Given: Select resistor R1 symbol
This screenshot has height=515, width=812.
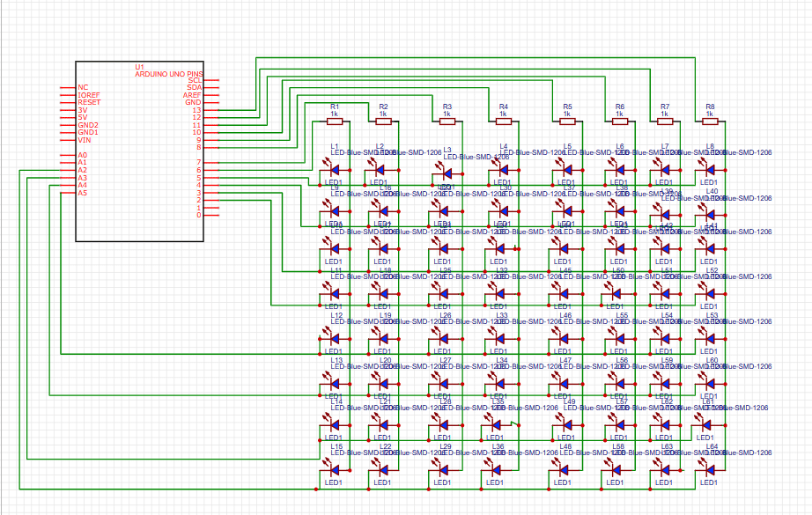Looking at the screenshot, I should pyautogui.click(x=335, y=121).
